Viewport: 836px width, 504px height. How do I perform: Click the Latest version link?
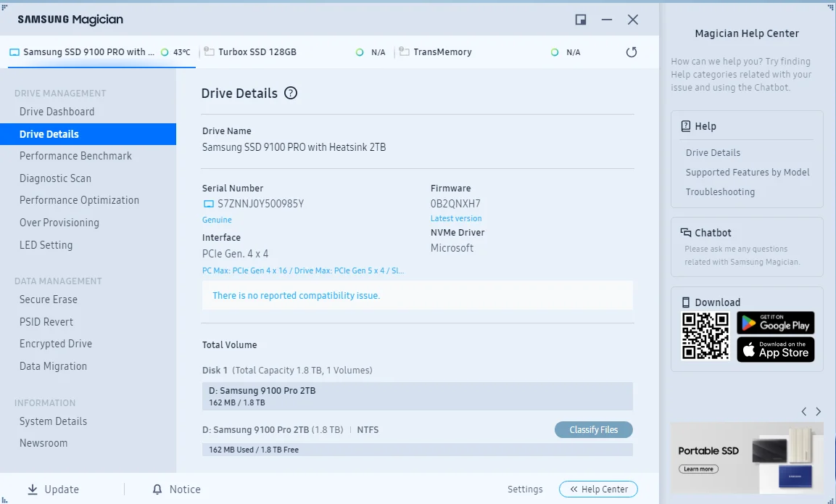coord(456,218)
